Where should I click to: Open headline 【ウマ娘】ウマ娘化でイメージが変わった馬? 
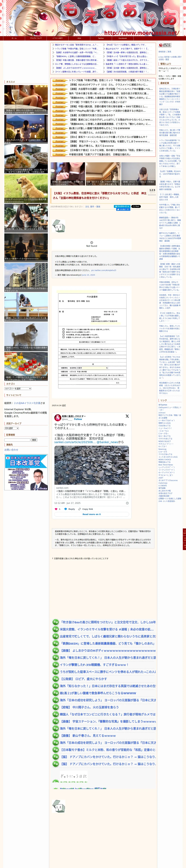point(98,102)
